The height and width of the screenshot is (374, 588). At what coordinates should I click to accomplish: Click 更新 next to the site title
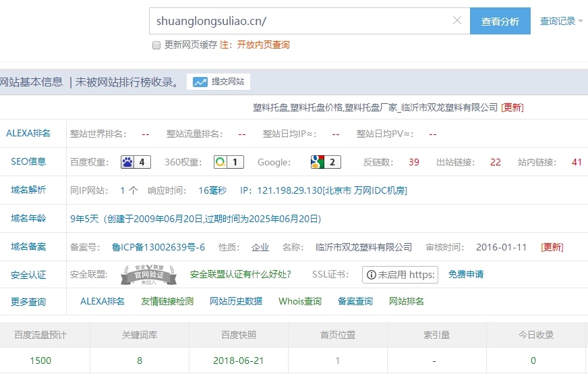(512, 107)
